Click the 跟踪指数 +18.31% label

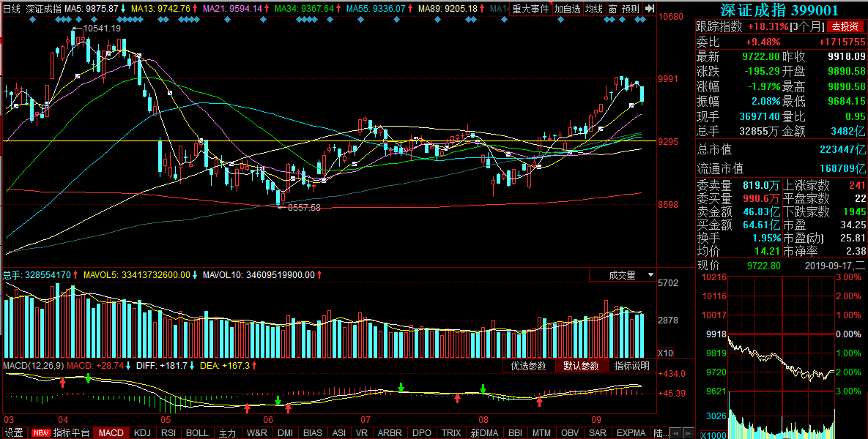(x=742, y=26)
